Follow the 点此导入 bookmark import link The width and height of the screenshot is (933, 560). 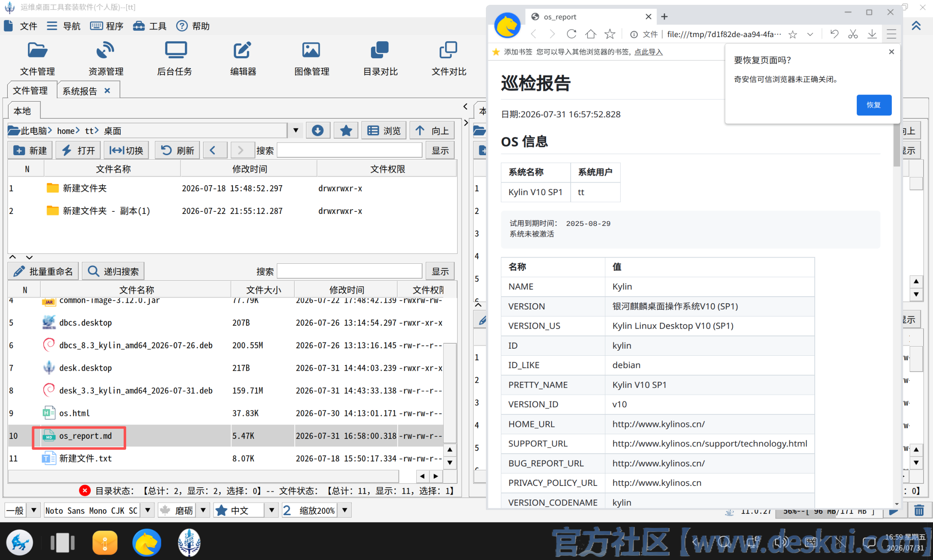pos(648,52)
